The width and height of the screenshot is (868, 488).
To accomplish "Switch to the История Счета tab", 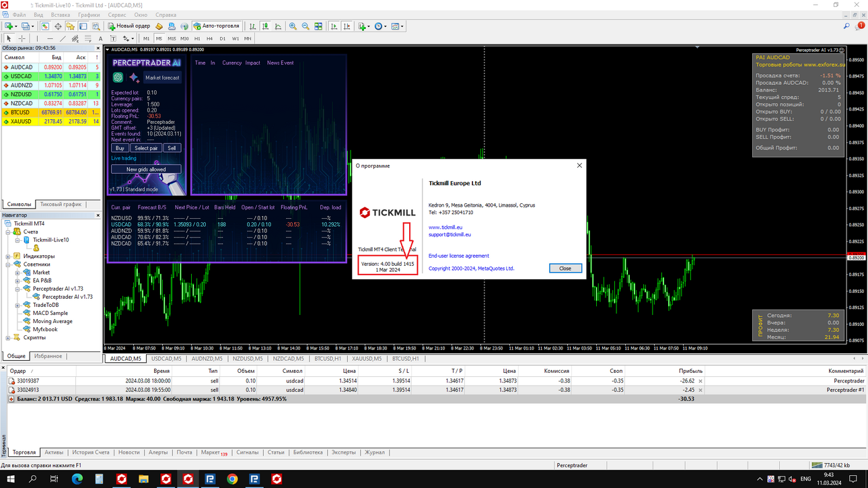I will point(91,452).
